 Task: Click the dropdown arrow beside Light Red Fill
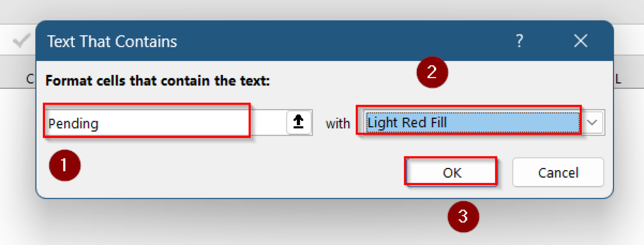pyautogui.click(x=592, y=122)
